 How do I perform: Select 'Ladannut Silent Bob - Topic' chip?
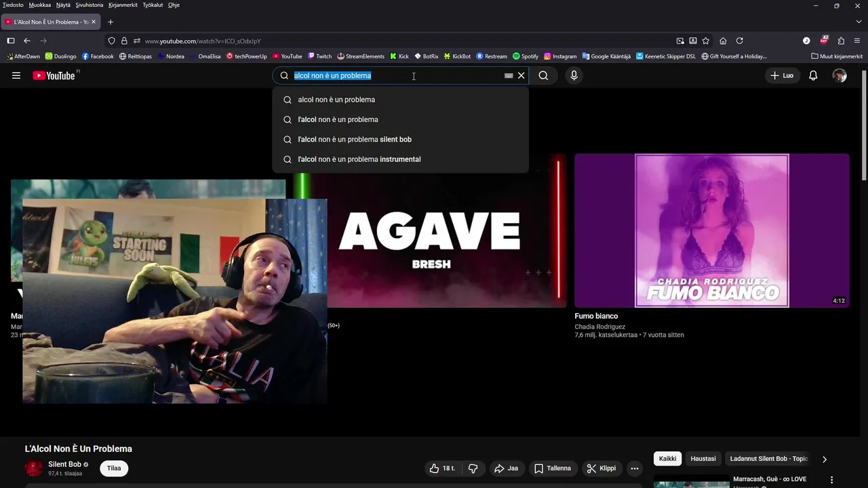click(768, 459)
